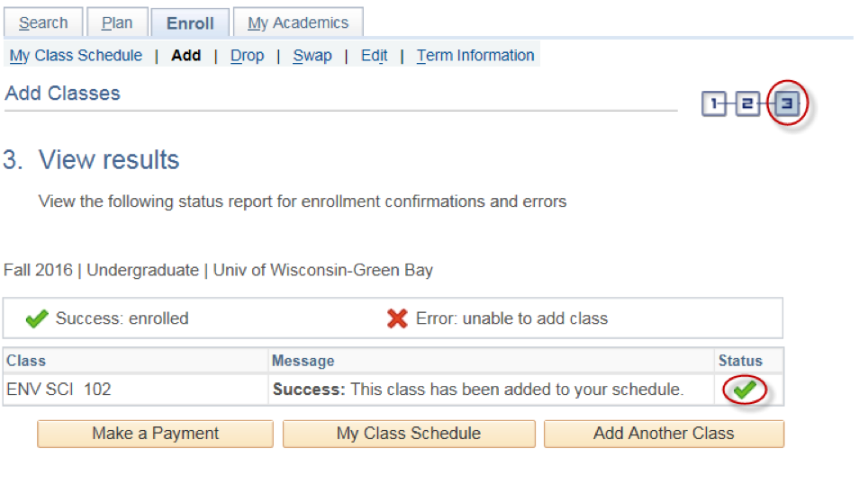Click the green Success enrolled legend checkmark
868x484 pixels.
tap(37, 318)
